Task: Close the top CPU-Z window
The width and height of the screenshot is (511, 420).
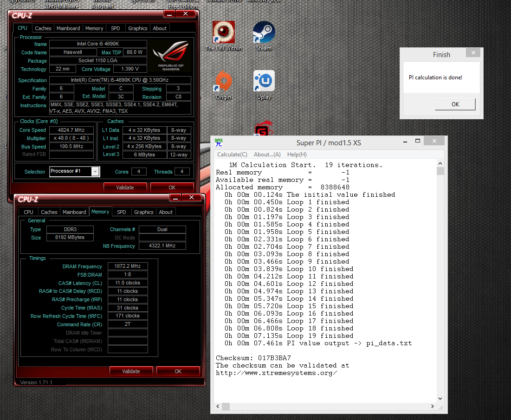Action: coord(186,13)
